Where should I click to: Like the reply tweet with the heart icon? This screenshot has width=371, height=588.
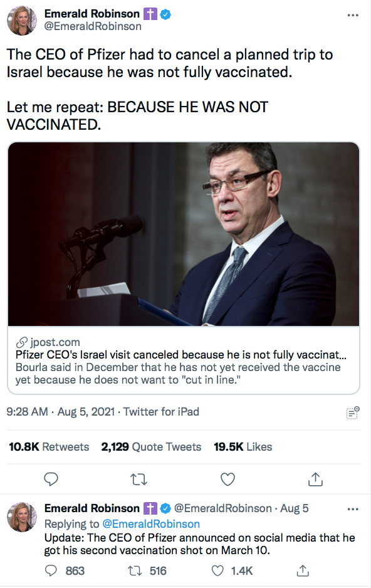pos(217,571)
